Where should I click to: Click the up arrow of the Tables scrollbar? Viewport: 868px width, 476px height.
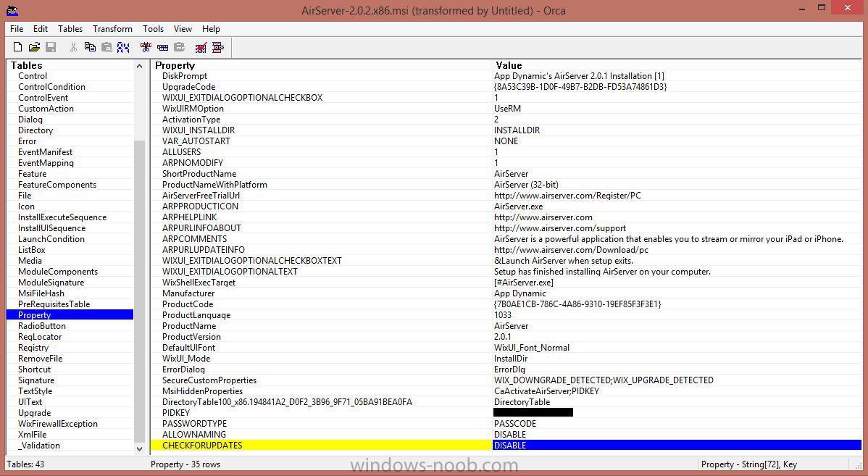140,66
